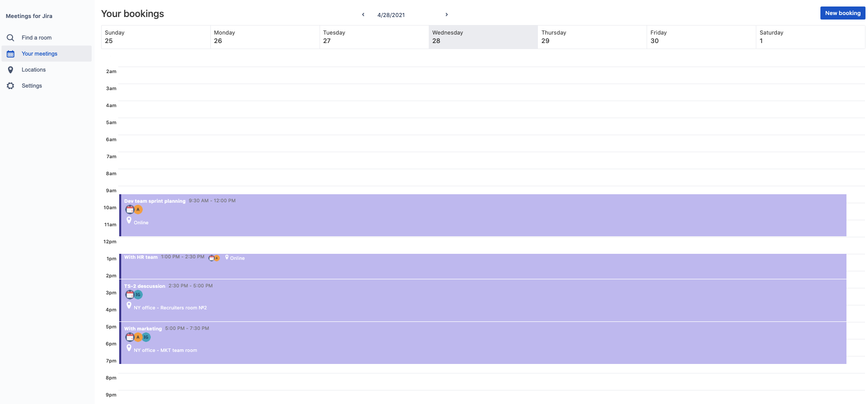Open the 4/28/2021 date picker field
This screenshot has width=868, height=404.
pyautogui.click(x=391, y=15)
